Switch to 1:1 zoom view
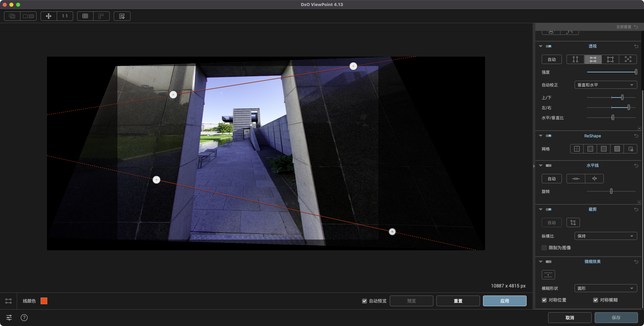Viewport: 644px width, 326px height. click(65, 16)
